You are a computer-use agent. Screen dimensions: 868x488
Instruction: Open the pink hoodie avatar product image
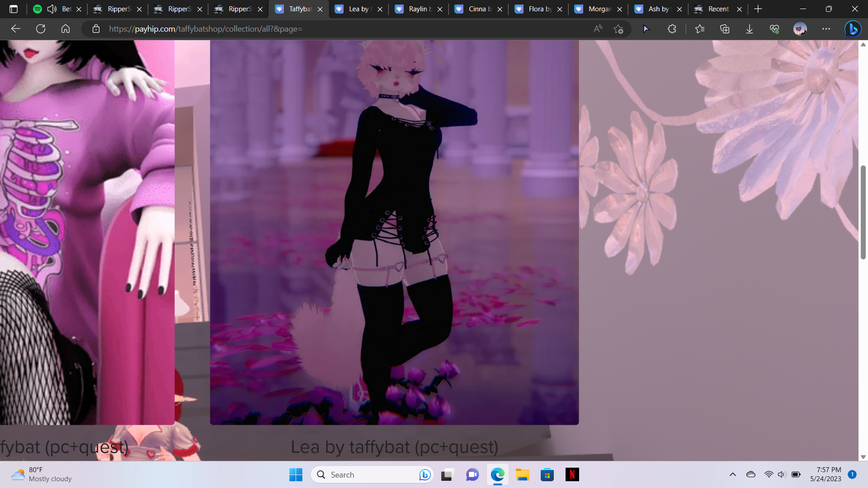coord(87,232)
